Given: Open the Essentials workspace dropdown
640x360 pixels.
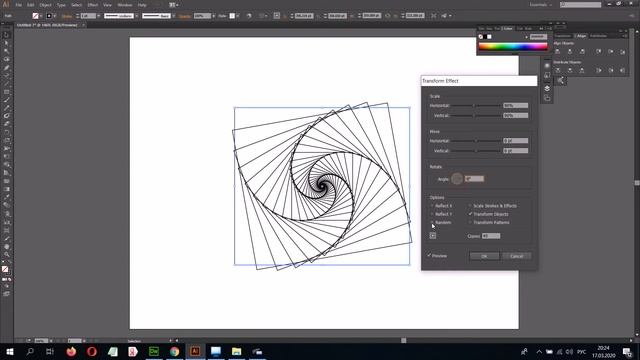Looking at the screenshot, I should click(541, 5).
